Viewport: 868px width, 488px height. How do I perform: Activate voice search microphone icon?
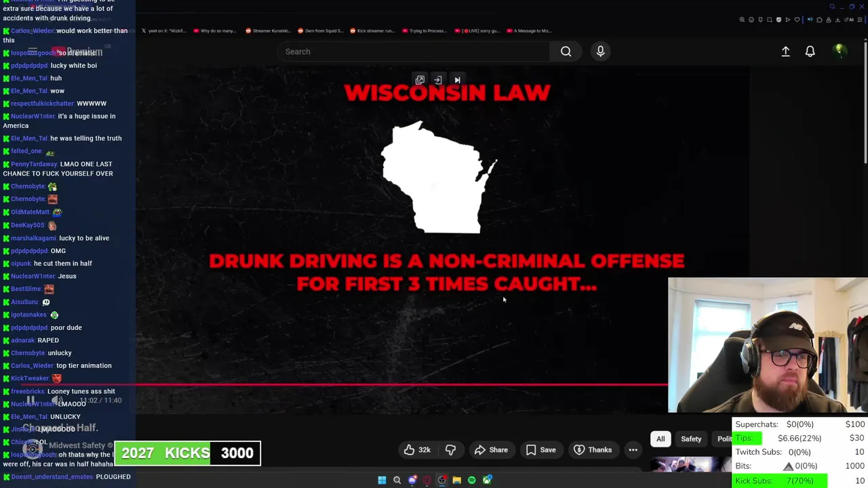(x=600, y=52)
